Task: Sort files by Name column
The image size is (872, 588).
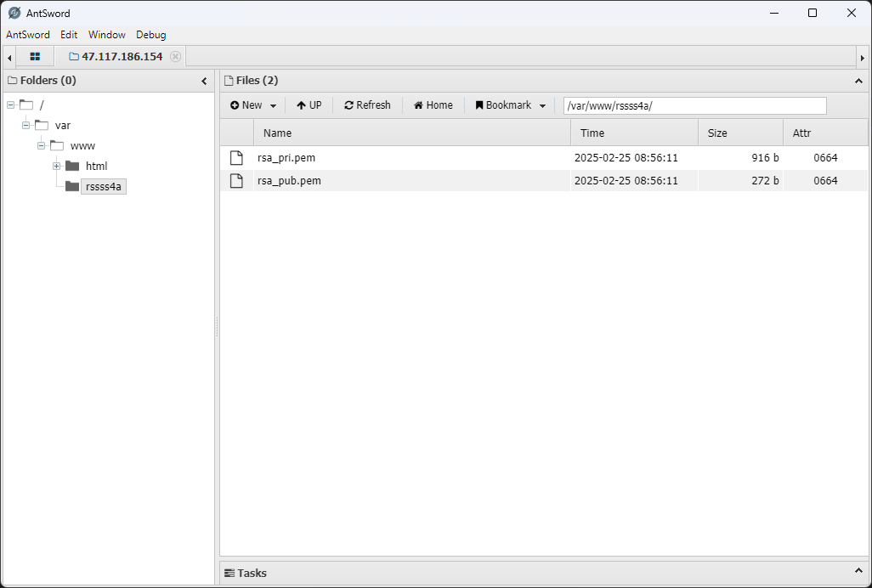Action: [412, 133]
